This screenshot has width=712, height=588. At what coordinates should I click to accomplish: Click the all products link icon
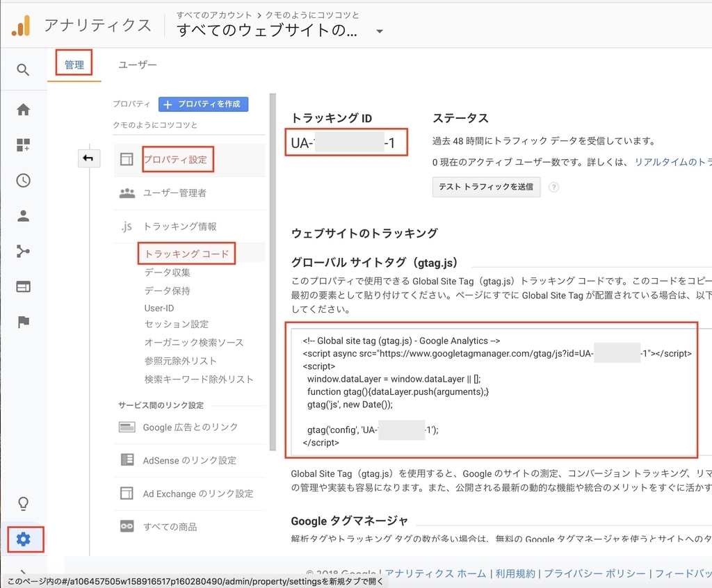point(127,526)
